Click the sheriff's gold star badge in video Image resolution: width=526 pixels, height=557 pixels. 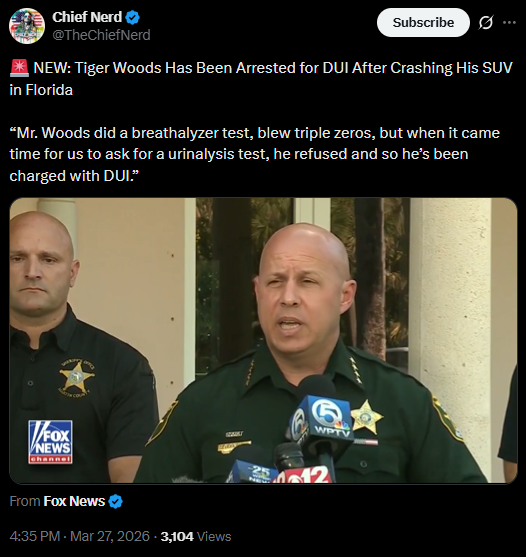pyautogui.click(x=367, y=417)
